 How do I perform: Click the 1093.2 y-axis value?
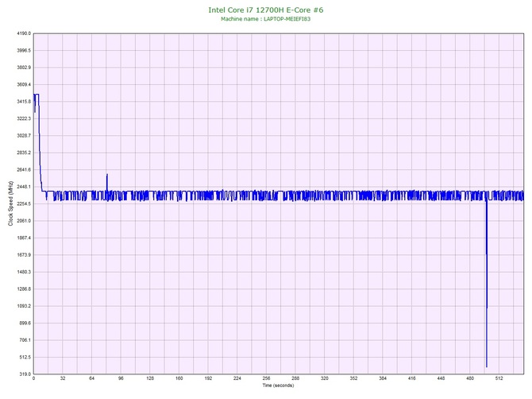(x=24, y=306)
